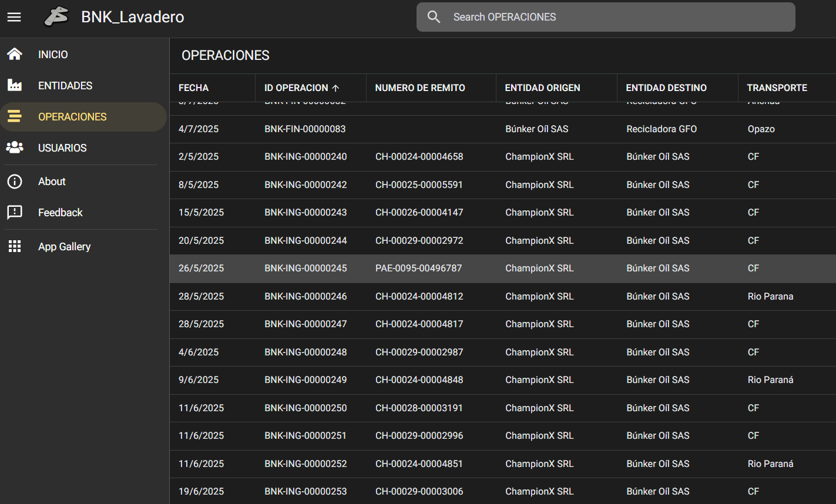Open the hamburger navigation menu

14,17
